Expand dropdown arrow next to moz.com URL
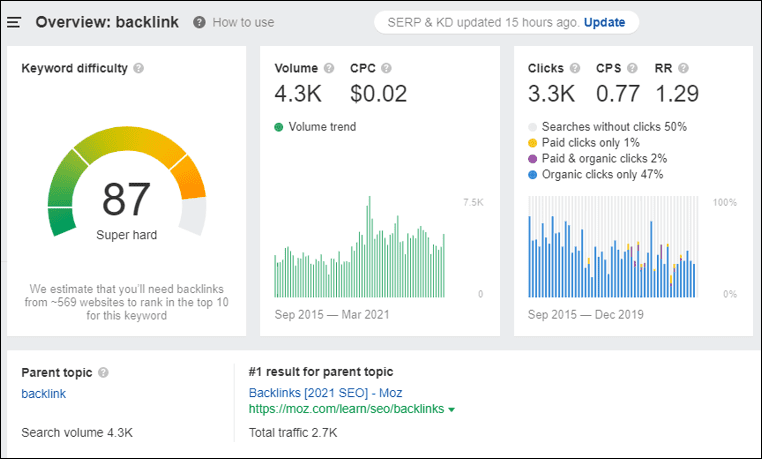The height and width of the screenshot is (459, 762). click(x=451, y=410)
